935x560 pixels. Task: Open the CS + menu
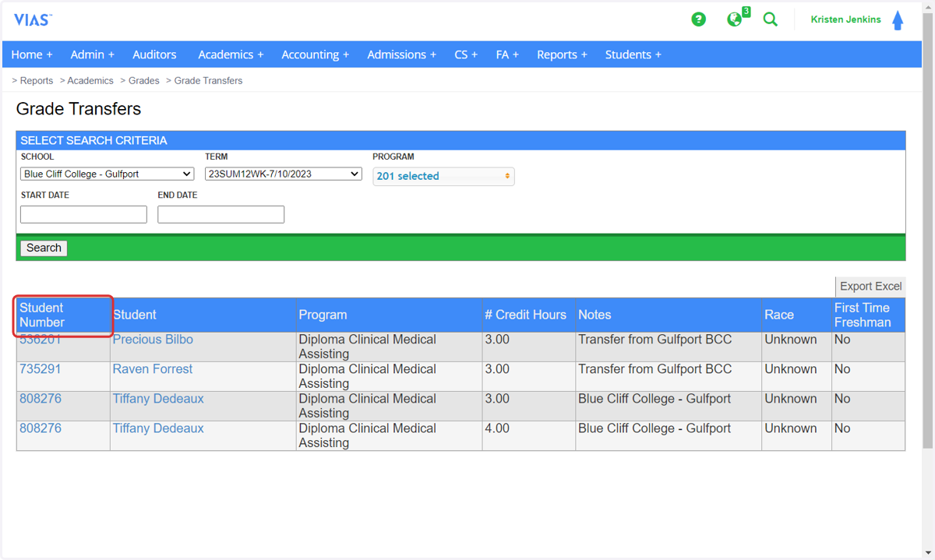[x=466, y=55]
